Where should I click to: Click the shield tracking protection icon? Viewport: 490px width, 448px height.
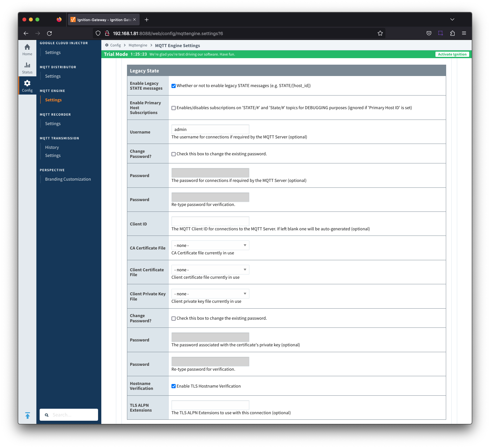click(x=98, y=33)
